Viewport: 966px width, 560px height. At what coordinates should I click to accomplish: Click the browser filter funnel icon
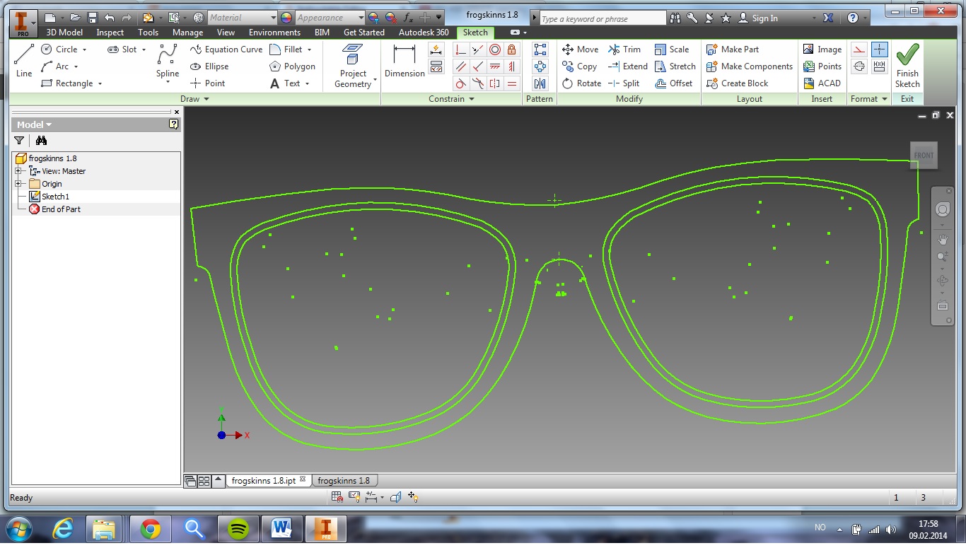click(20, 141)
